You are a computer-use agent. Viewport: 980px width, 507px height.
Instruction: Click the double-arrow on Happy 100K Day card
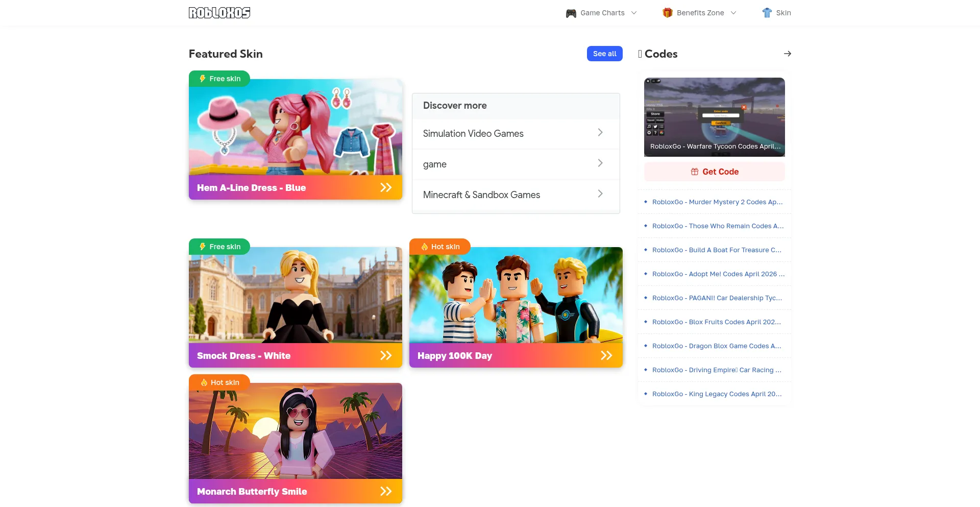606,355
